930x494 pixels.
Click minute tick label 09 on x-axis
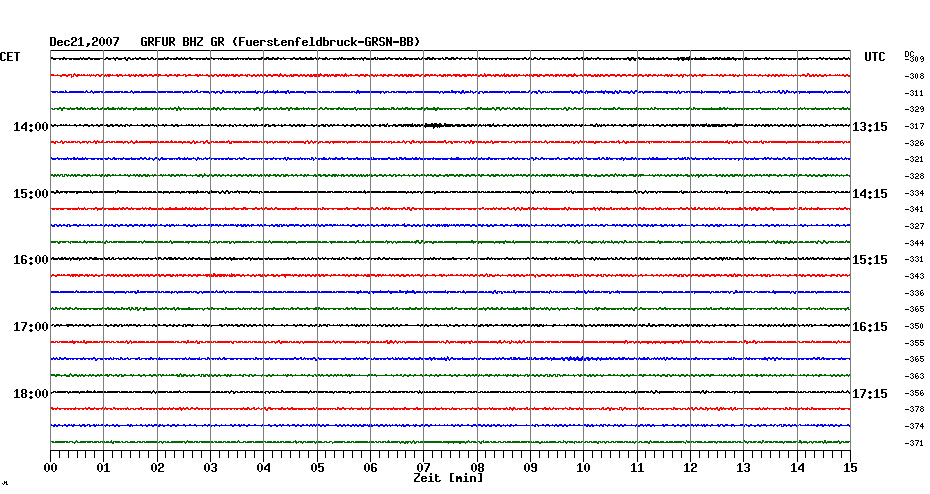click(531, 467)
